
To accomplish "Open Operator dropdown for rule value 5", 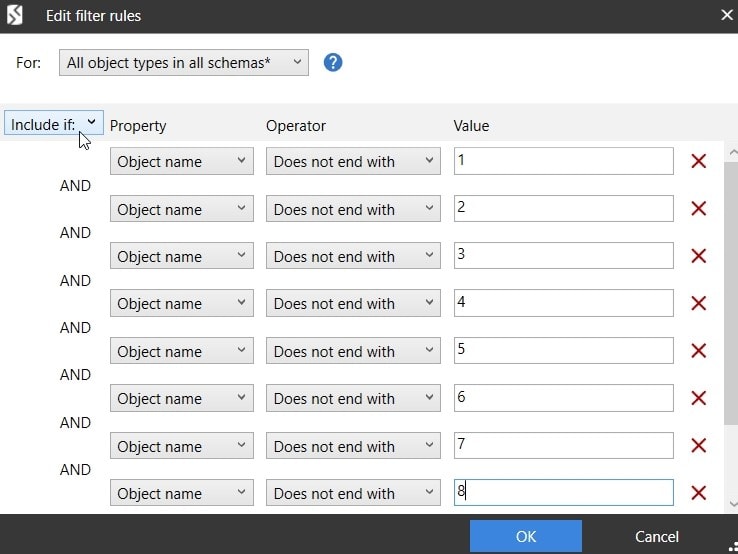I will (x=353, y=351).
